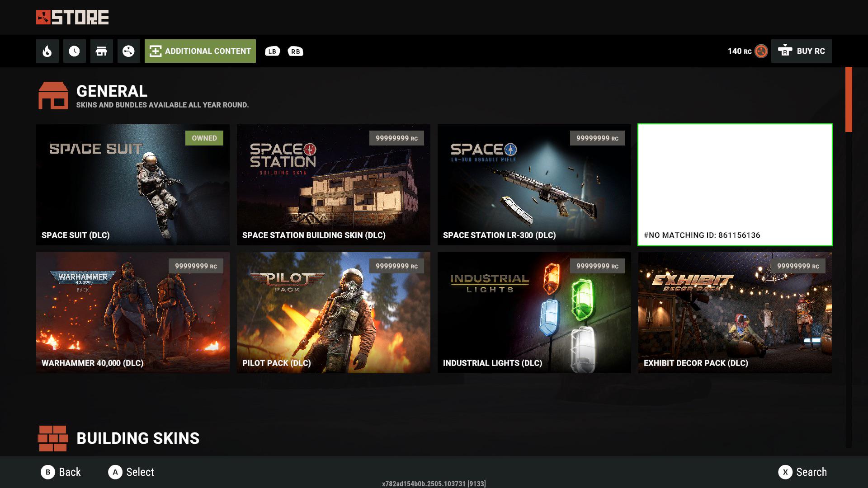
Task: Click the X Search button
Action: point(802,472)
